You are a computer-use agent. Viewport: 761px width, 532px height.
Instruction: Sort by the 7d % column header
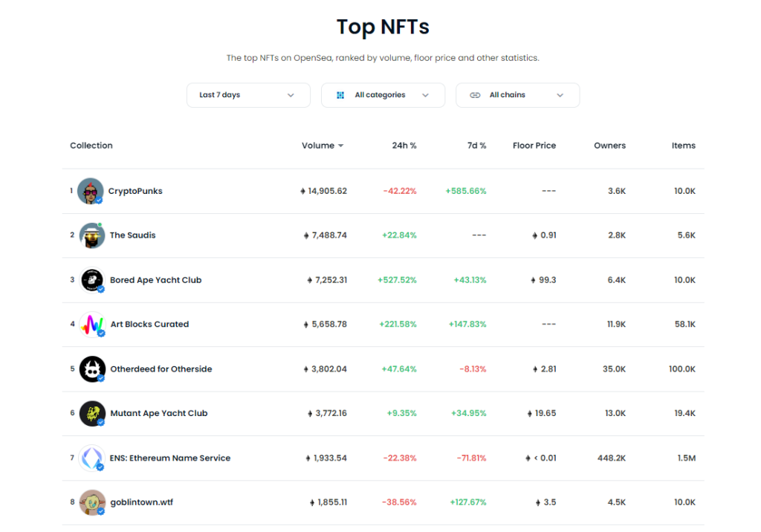476,146
